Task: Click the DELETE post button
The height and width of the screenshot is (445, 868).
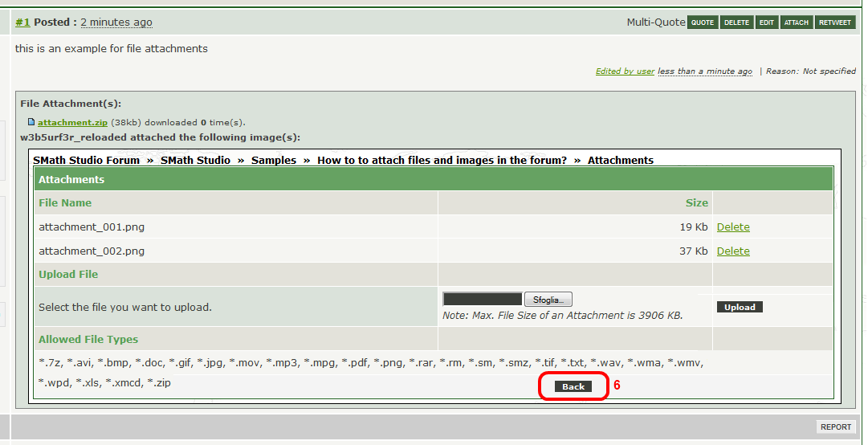Action: tap(736, 22)
